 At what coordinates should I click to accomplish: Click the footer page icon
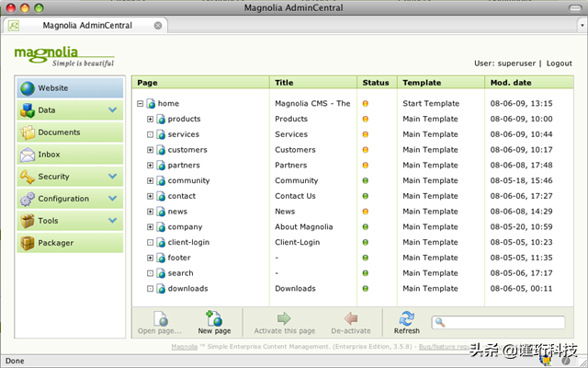click(161, 258)
